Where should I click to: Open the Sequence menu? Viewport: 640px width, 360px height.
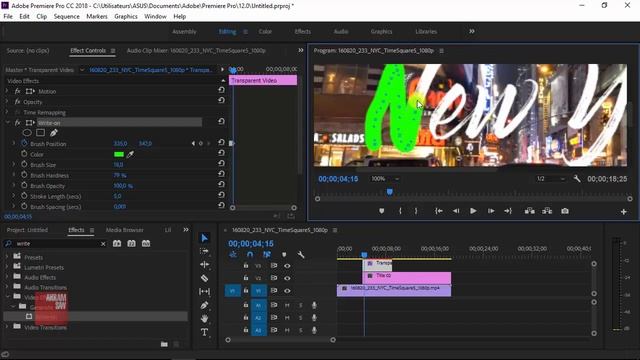pos(67,16)
